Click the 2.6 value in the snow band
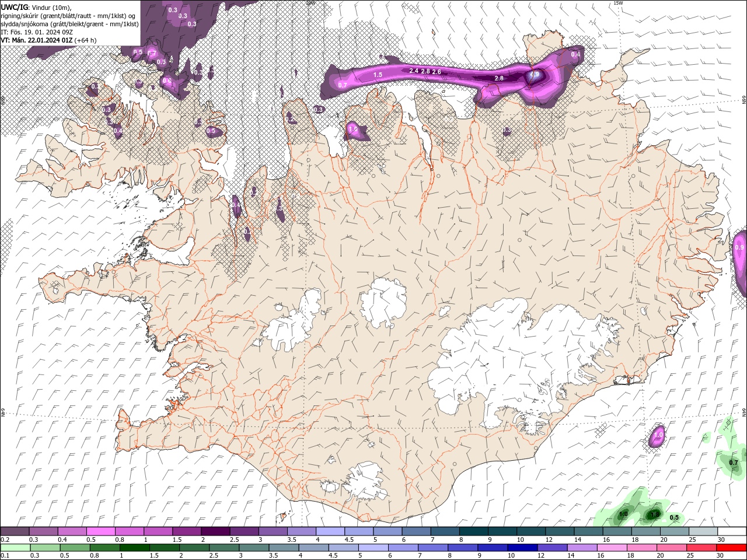Image resolution: width=747 pixels, height=560 pixels. [437, 72]
